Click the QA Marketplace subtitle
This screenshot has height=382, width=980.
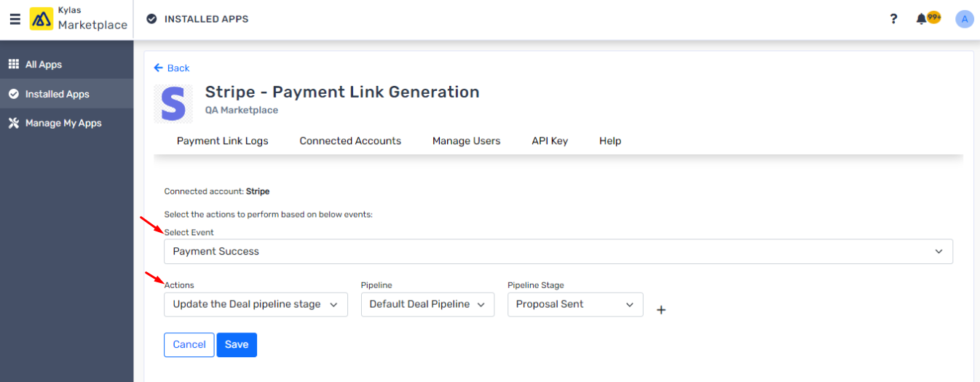click(x=242, y=111)
